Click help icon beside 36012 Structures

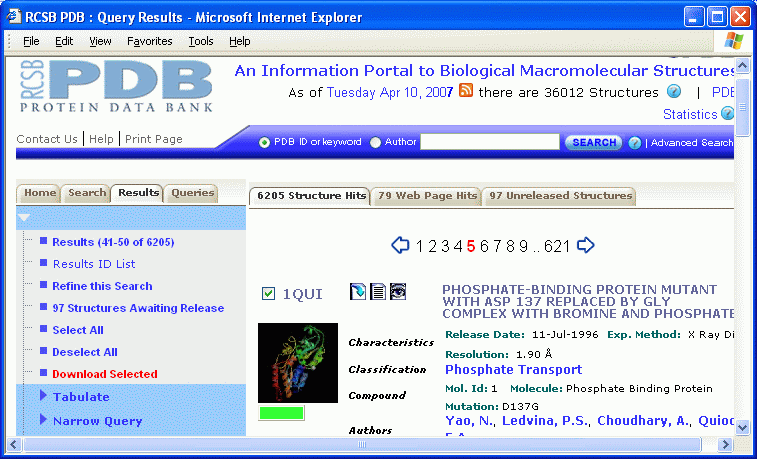coord(674,91)
